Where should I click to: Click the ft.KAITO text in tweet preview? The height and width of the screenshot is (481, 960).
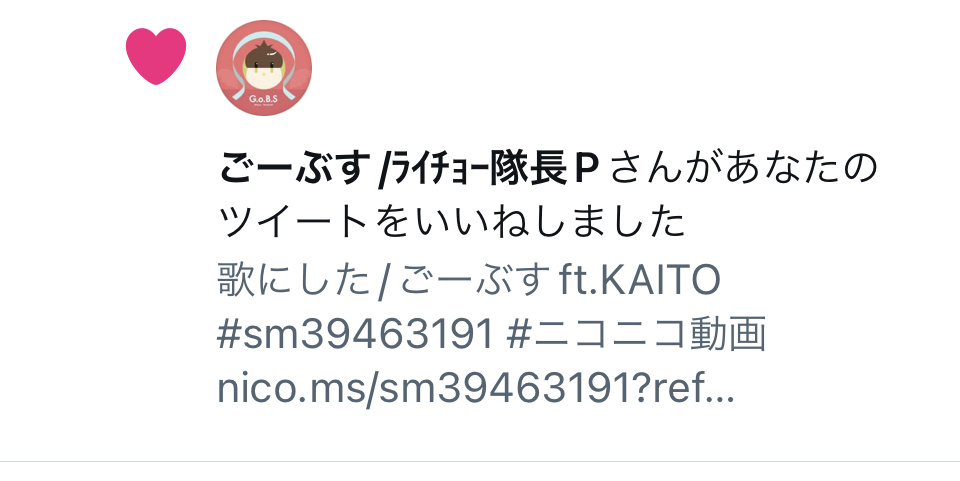[640, 280]
